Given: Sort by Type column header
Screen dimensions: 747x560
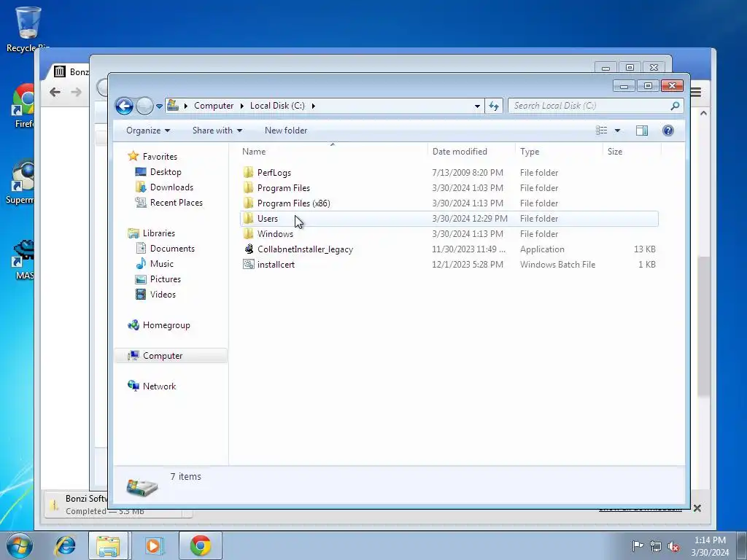Looking at the screenshot, I should pyautogui.click(x=559, y=152).
